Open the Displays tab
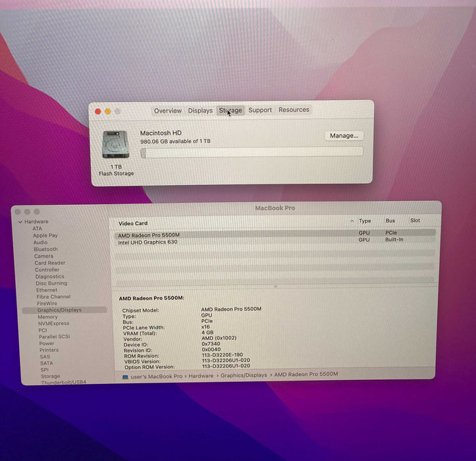 click(x=200, y=111)
